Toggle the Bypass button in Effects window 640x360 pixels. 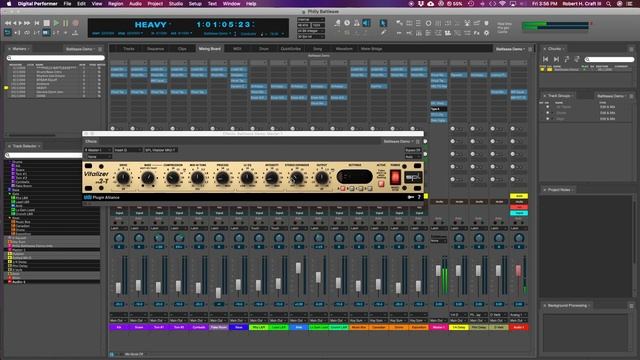[x=413, y=150]
